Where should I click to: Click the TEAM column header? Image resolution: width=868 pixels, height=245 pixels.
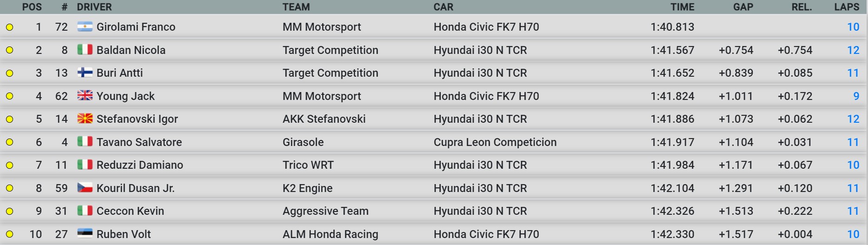point(296,7)
